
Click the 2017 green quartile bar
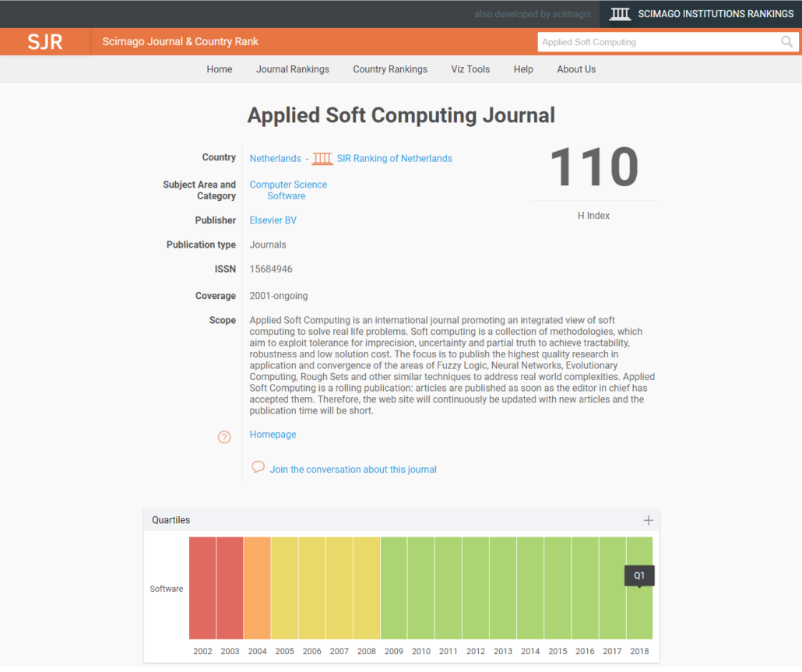612,588
